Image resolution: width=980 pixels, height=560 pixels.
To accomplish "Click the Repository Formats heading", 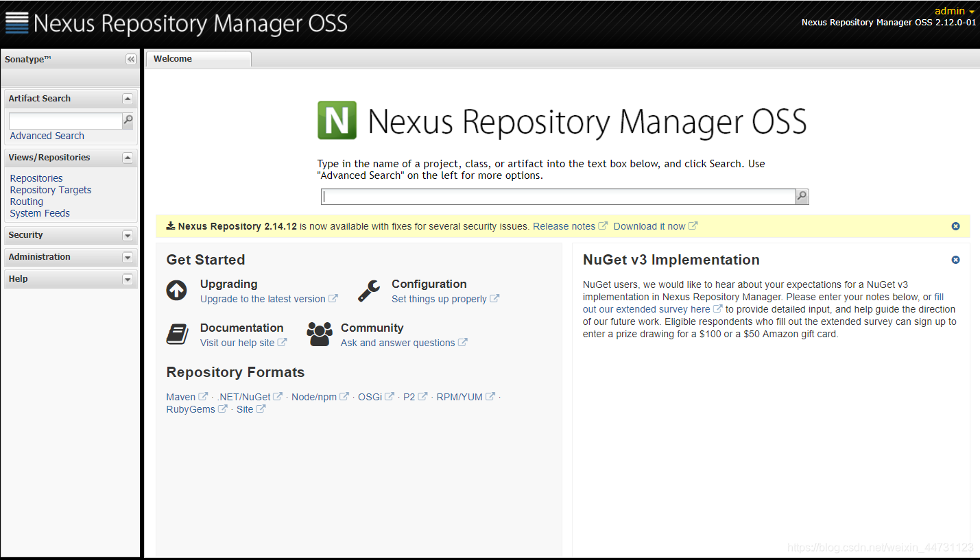I will [235, 372].
